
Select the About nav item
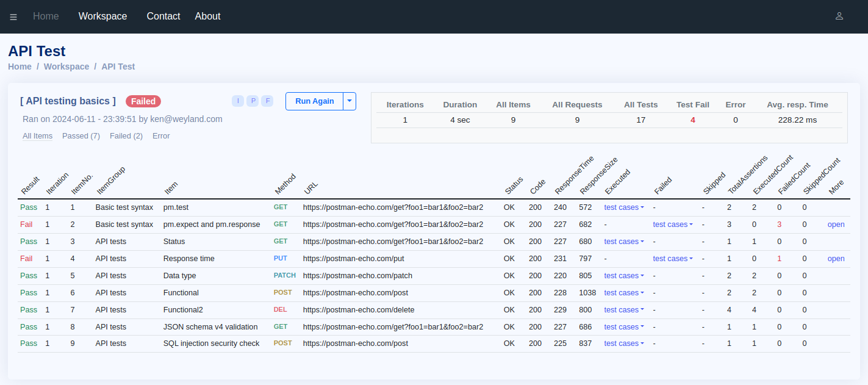pyautogui.click(x=207, y=16)
